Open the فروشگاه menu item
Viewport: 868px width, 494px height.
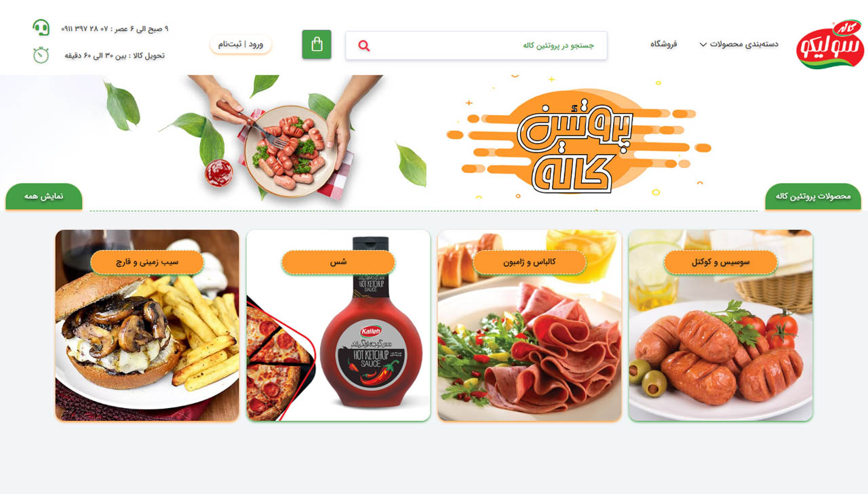[664, 44]
